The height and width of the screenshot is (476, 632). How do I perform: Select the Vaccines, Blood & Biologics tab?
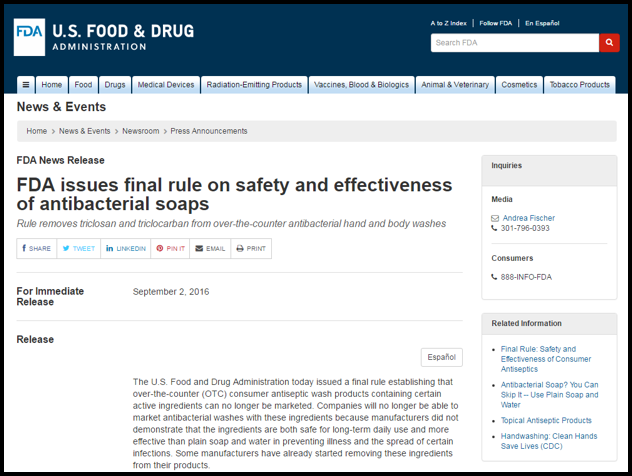point(362,85)
